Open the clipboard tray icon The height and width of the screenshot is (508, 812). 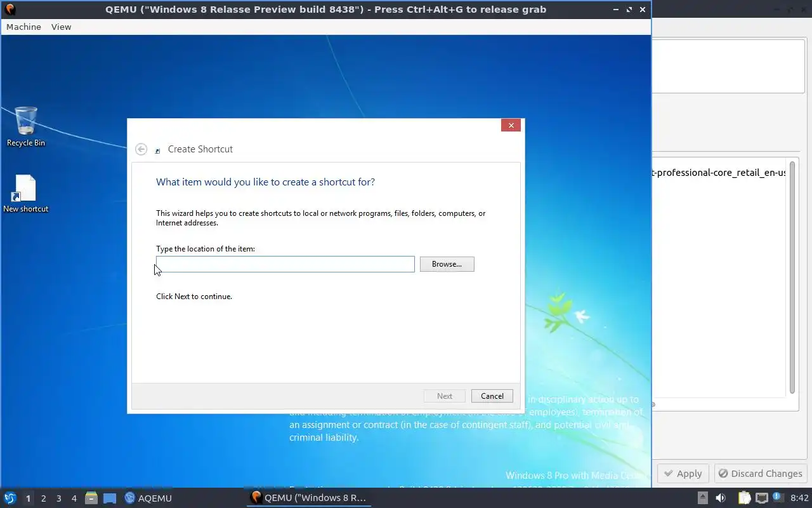743,498
